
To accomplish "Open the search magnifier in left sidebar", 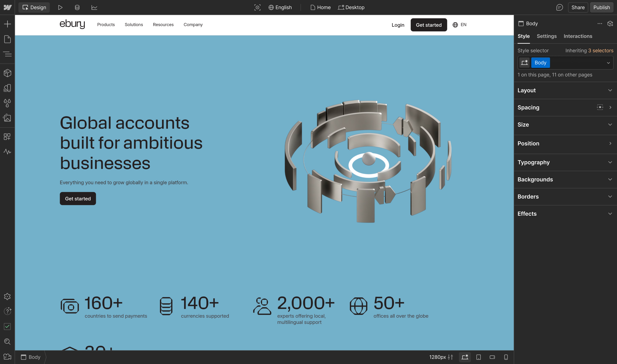I will 7,341.
